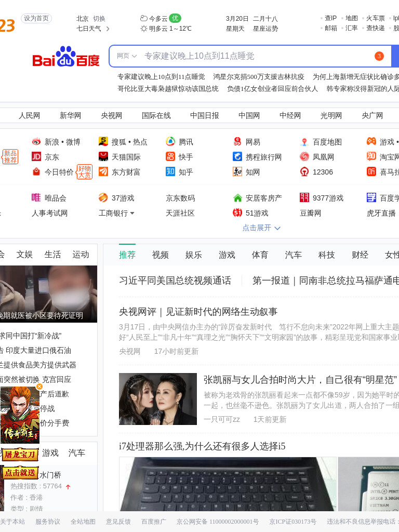The width and height of the screenshot is (399, 532).
Task: Switch to the 娱乐 tab
Action: coord(194,255)
